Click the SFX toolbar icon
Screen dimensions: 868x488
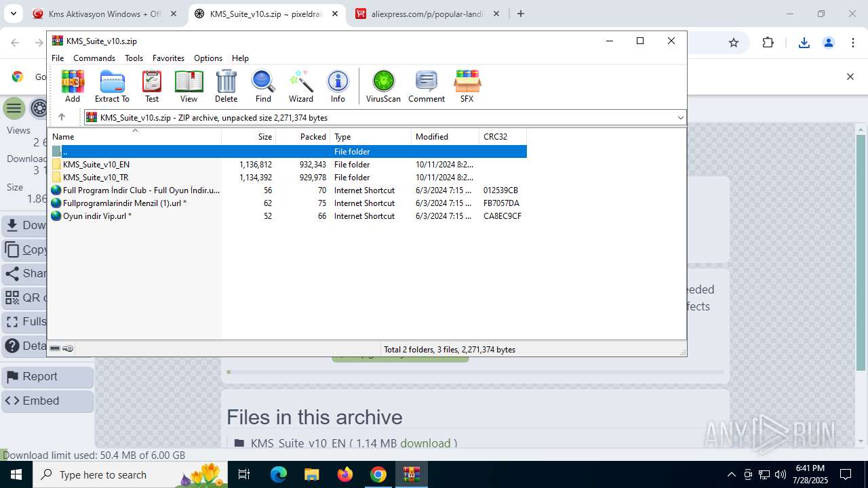pos(467,86)
